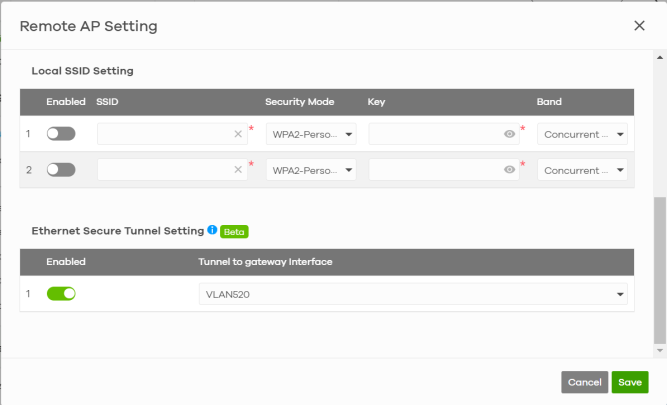Enable local SSID row 2 toggle
The height and width of the screenshot is (405, 667).
tap(61, 170)
